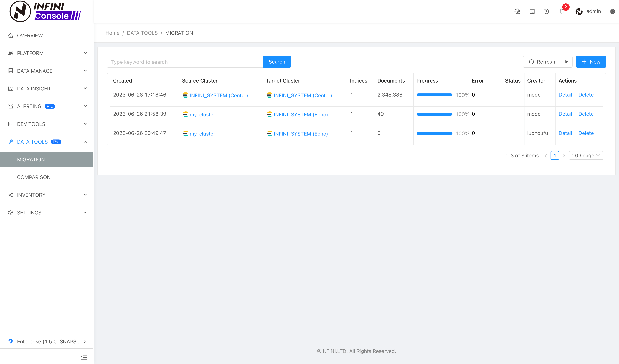
Task: Expand the PLATFORM menu chevron
Action: pos(85,53)
